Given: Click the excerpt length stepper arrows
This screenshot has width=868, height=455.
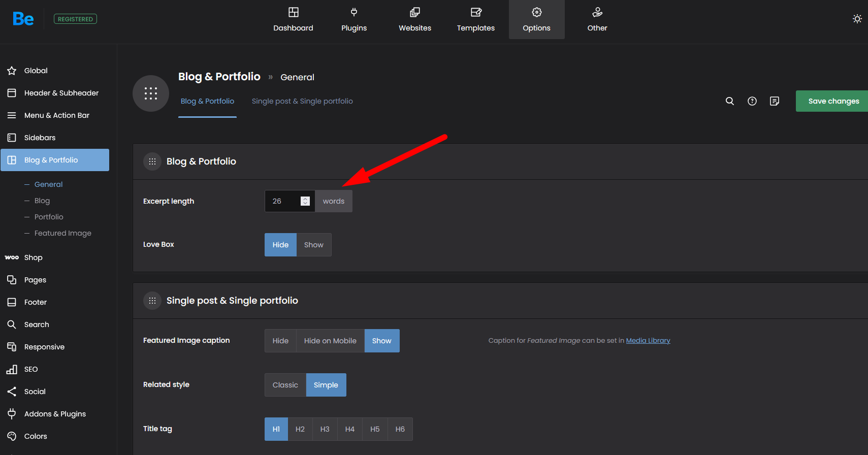Looking at the screenshot, I should coord(305,201).
